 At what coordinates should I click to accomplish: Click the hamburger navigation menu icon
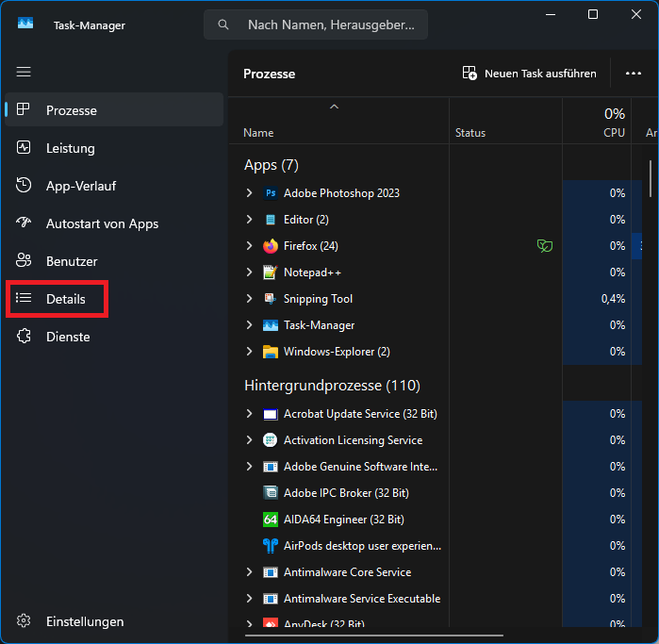tap(24, 72)
